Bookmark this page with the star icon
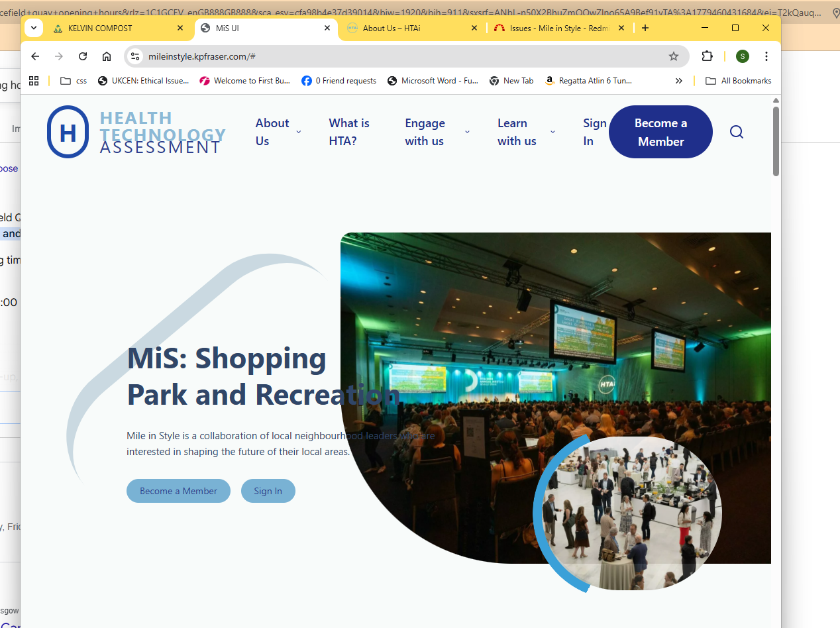 point(674,56)
